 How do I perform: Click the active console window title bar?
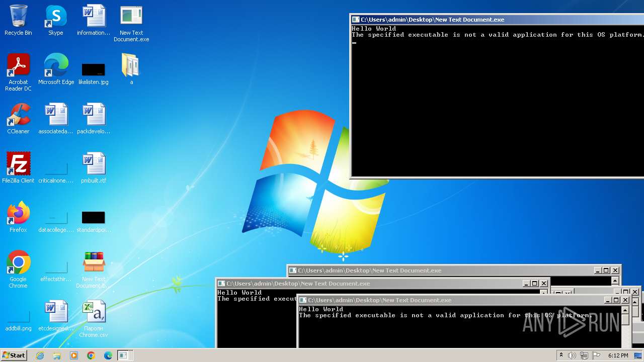point(497,20)
